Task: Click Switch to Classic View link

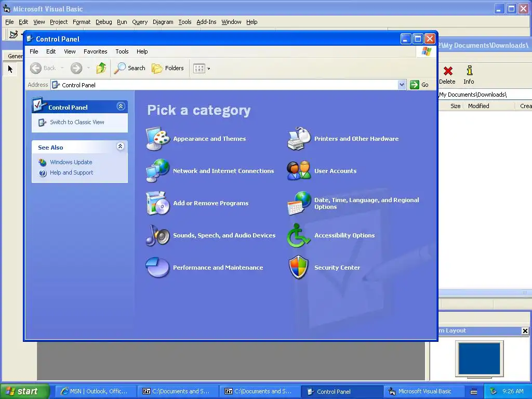Action: [x=77, y=122]
